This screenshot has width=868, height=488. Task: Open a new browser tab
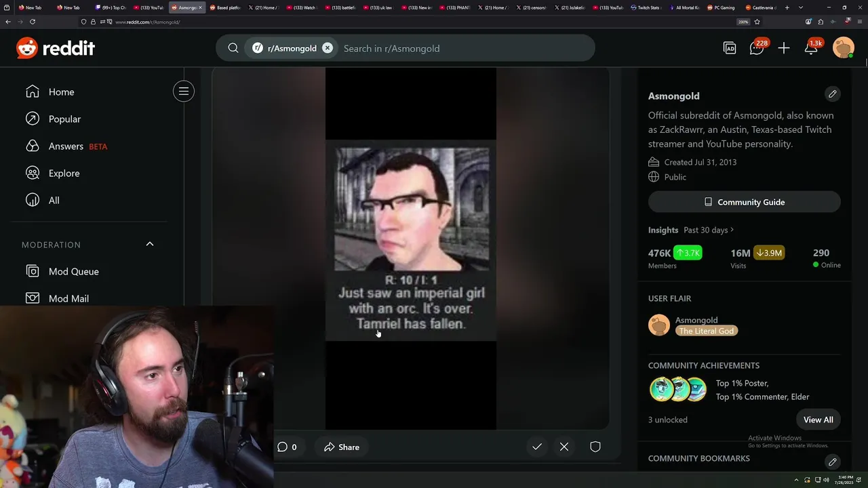787,7
